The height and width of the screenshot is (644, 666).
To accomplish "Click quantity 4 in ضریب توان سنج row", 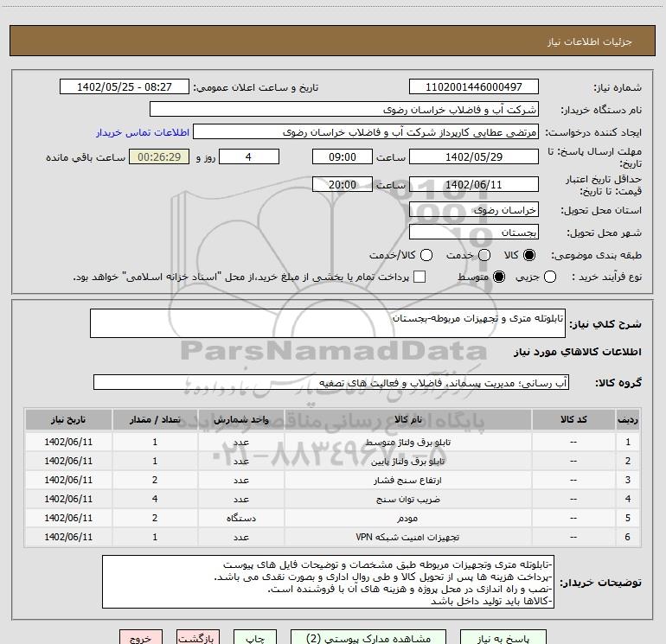I will click(155, 500).
